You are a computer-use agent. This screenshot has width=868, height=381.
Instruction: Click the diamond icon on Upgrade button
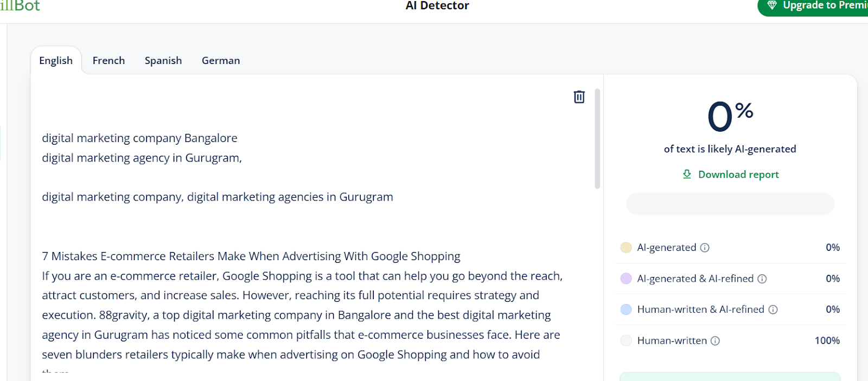tap(772, 5)
